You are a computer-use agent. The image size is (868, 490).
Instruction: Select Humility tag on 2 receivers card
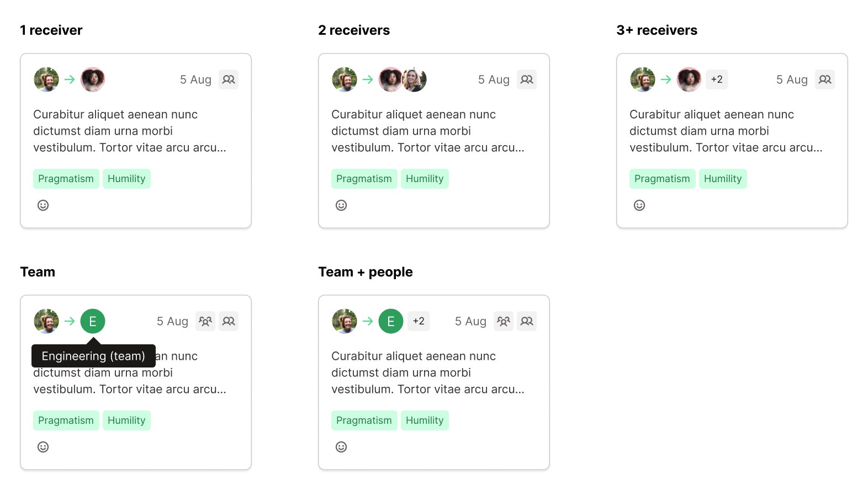pyautogui.click(x=425, y=179)
